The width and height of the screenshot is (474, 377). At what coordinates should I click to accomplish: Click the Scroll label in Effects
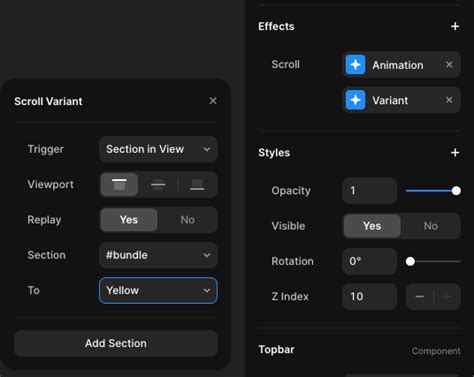coord(286,64)
